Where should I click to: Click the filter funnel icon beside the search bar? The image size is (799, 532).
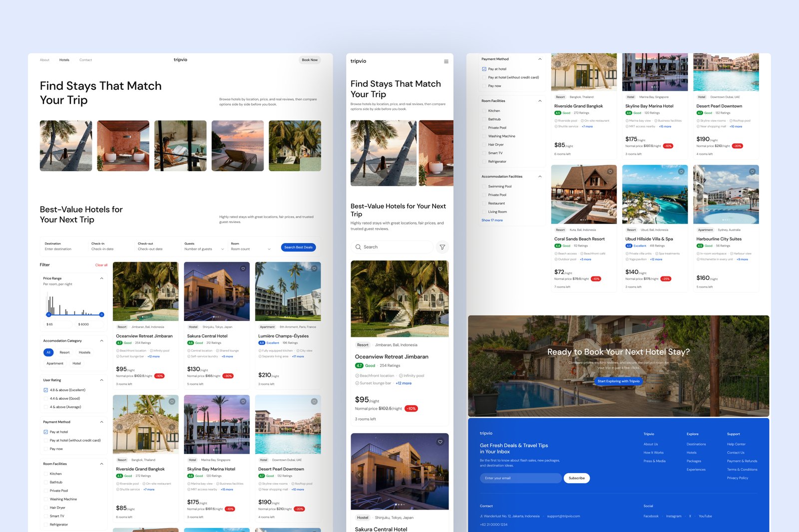pos(442,247)
